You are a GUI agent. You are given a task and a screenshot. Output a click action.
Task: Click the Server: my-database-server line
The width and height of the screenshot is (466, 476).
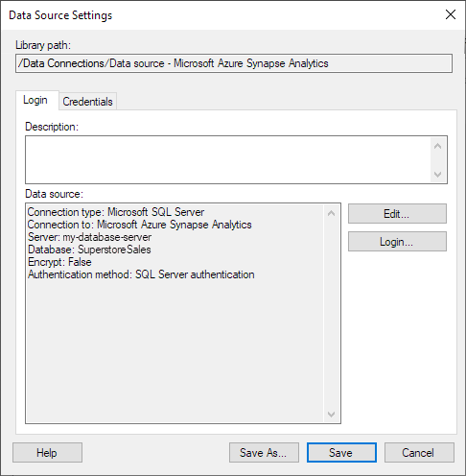(89, 237)
